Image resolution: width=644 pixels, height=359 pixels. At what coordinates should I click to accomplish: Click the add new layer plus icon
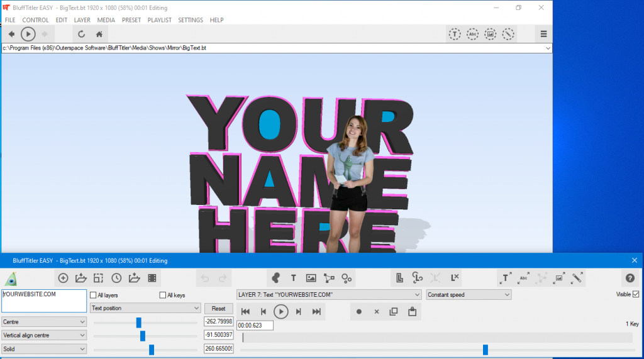(63, 278)
